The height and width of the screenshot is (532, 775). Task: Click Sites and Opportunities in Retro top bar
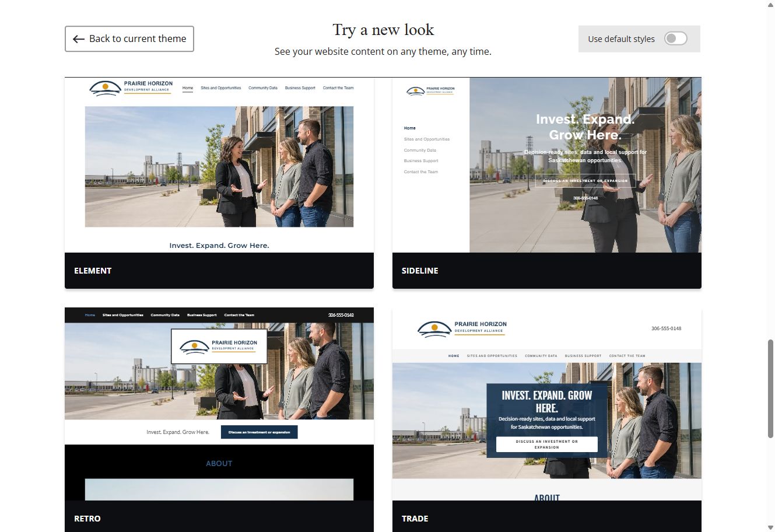tap(123, 315)
